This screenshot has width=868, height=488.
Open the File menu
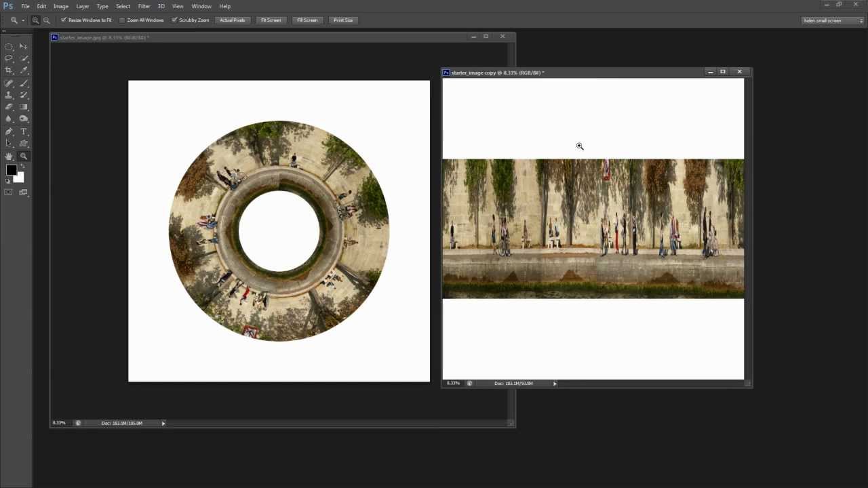[25, 6]
